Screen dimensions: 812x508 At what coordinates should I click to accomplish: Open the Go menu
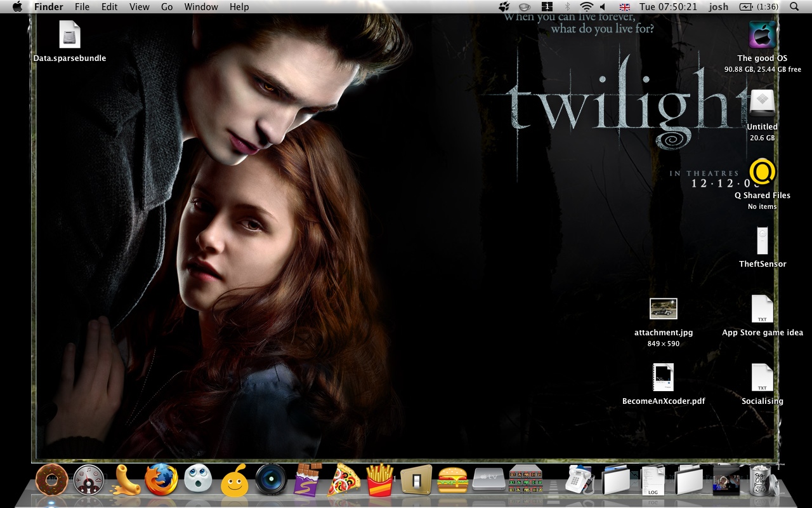point(167,7)
